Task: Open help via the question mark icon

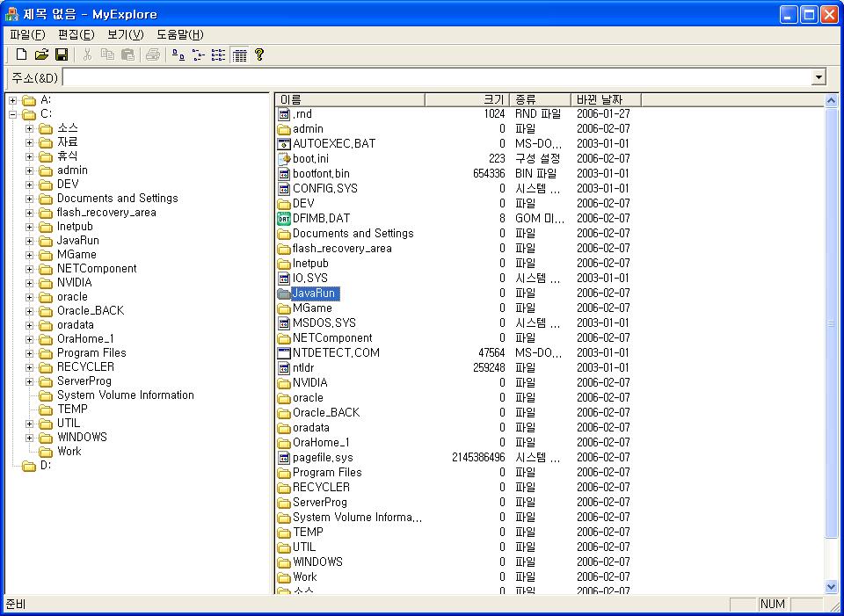Action: [x=258, y=54]
